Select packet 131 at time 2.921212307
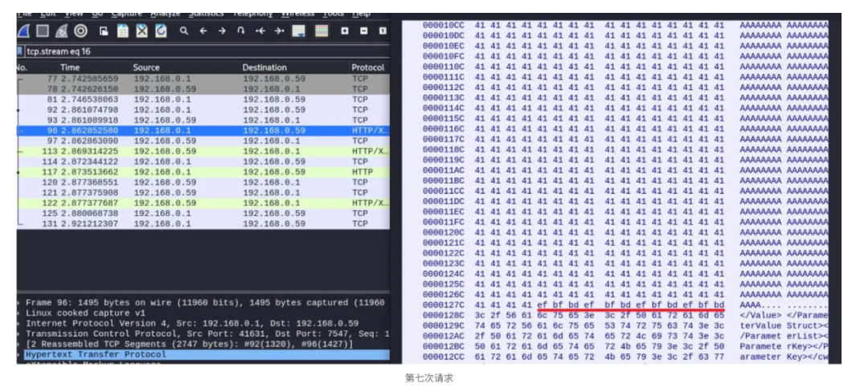This screenshot has height=388, width=868. tap(203, 223)
